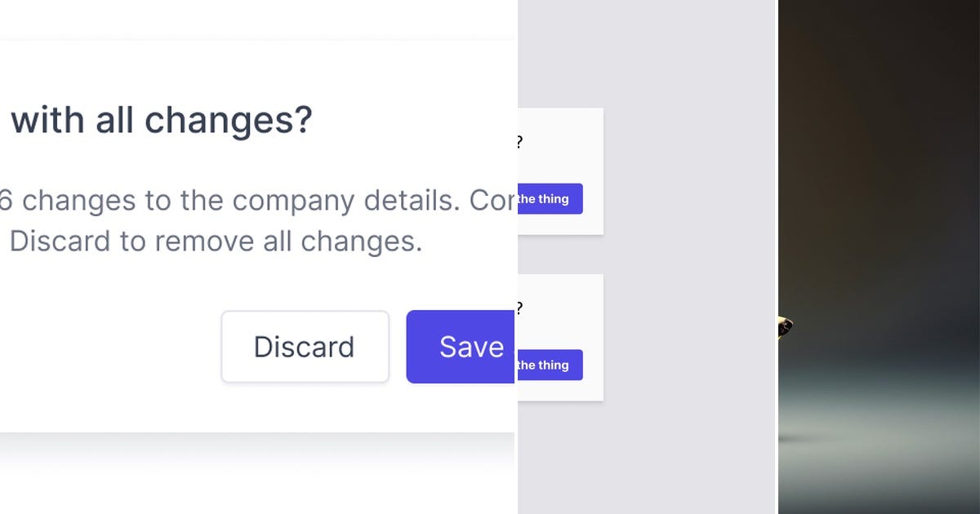Click the 'with all changes?' dialog heading
Screen dimensions: 980x514
[x=159, y=119]
